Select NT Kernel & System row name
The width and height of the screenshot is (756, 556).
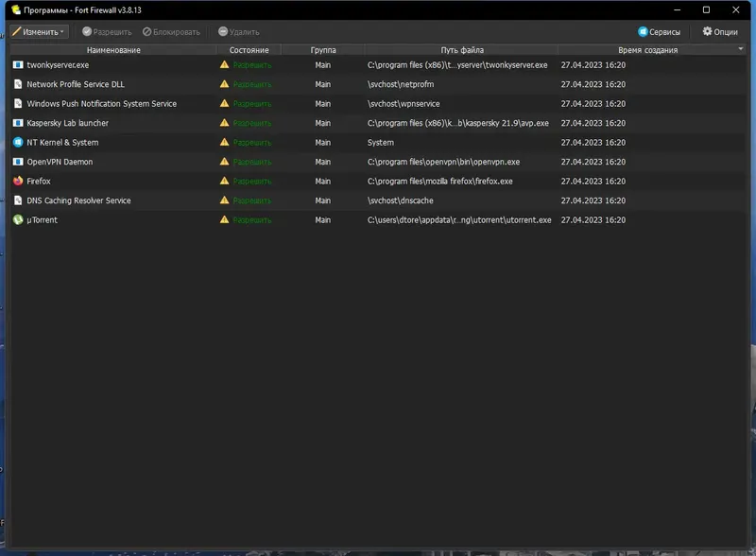62,143
